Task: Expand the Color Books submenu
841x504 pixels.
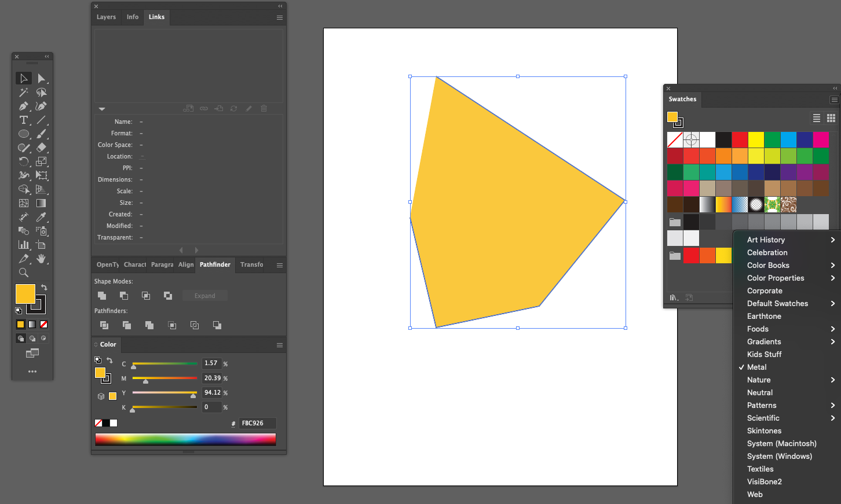Action: point(768,265)
